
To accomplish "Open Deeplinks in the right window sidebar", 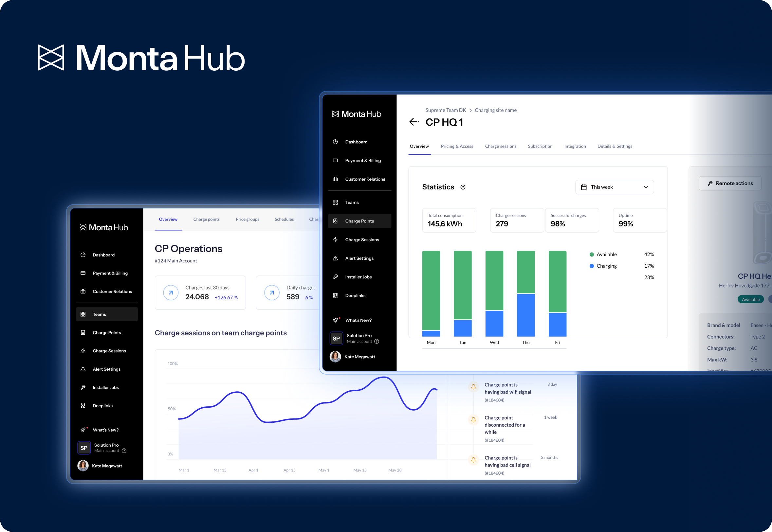I will [x=355, y=296].
